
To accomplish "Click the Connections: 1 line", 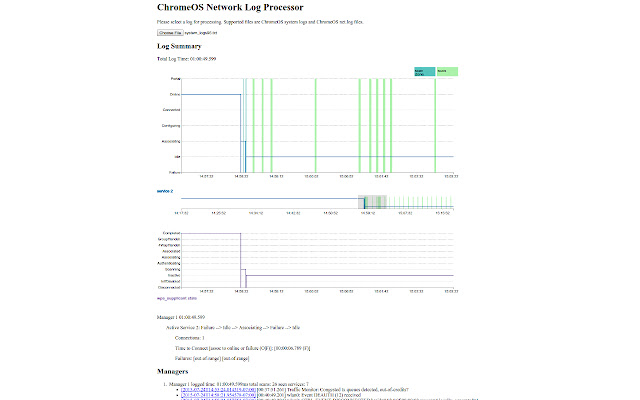I will coord(190,338).
